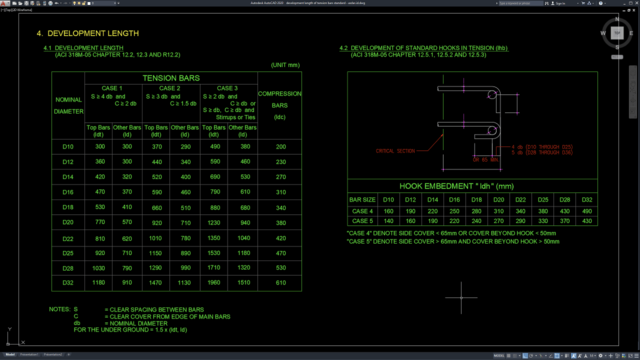The height and width of the screenshot is (360, 640).
Task: Click the Customization menu icon in status bar
Action: tap(636, 356)
